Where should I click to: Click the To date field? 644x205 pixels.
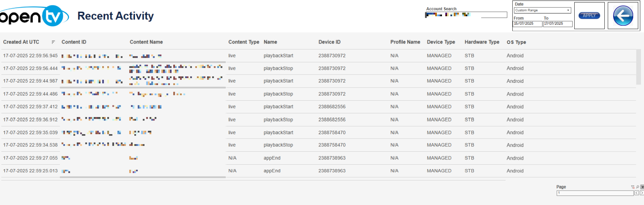557,24
